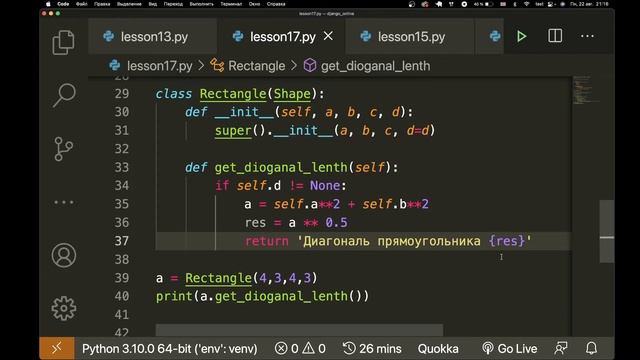Click line number 33 in gutter
The width and height of the screenshot is (640, 360).
[x=122, y=167]
